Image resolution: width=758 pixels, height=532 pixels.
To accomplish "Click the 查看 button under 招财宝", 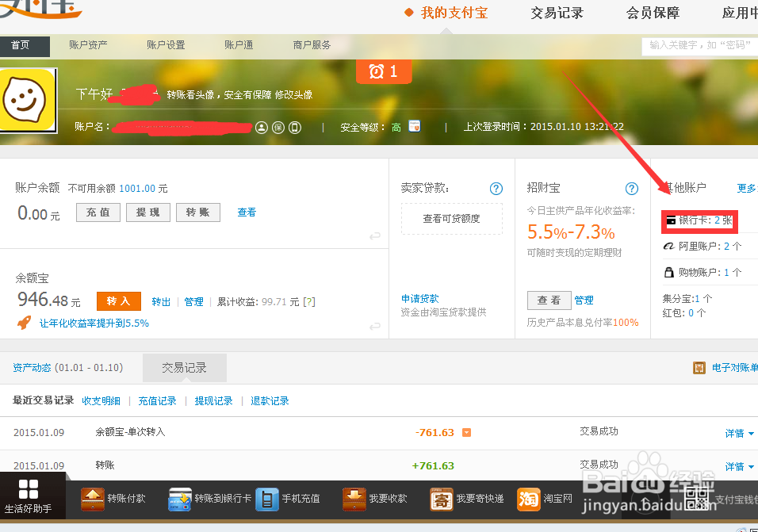I will [x=549, y=300].
